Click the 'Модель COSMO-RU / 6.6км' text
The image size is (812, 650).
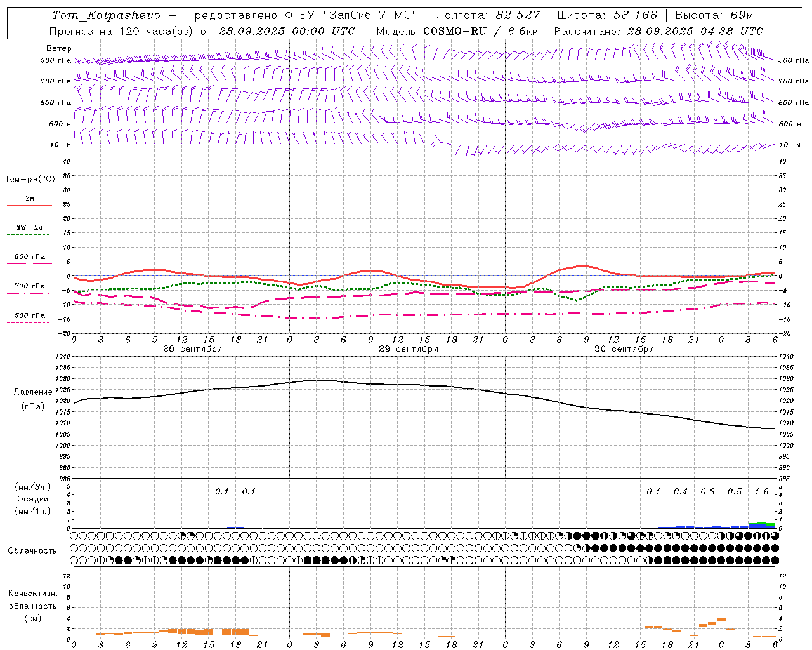(x=457, y=31)
